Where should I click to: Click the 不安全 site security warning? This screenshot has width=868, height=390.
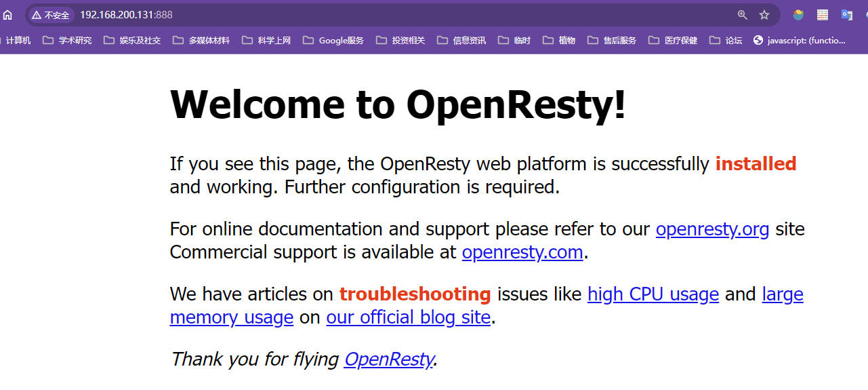coord(51,15)
